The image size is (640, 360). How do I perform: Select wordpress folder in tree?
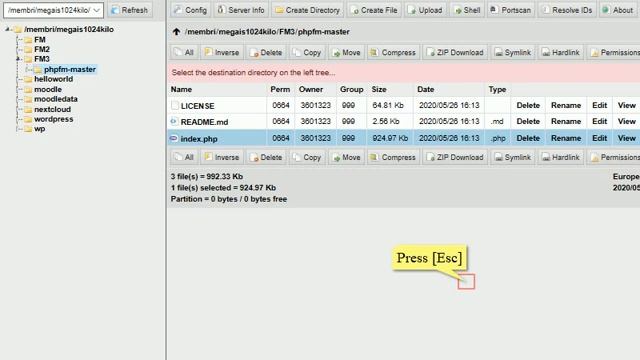(53, 119)
